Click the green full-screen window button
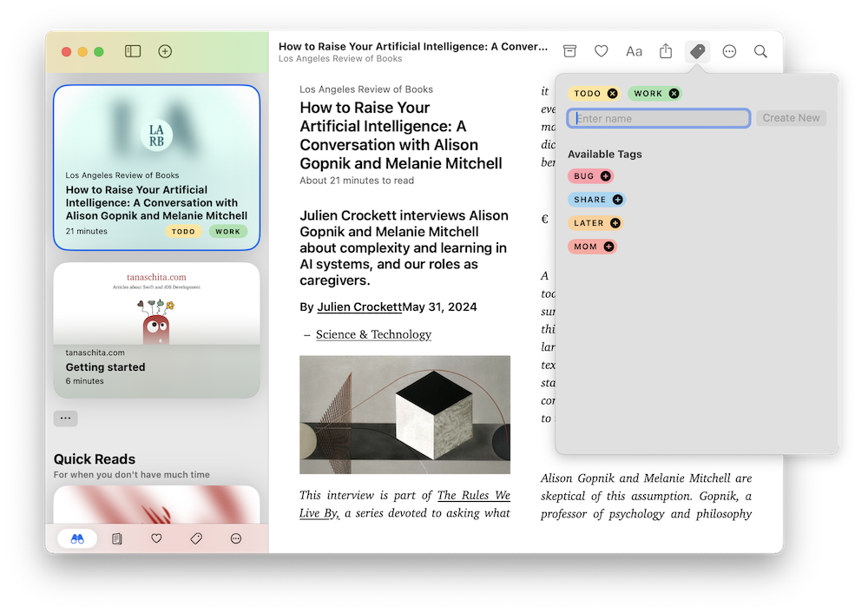Screen dimensions: 868x613 tap(99, 51)
